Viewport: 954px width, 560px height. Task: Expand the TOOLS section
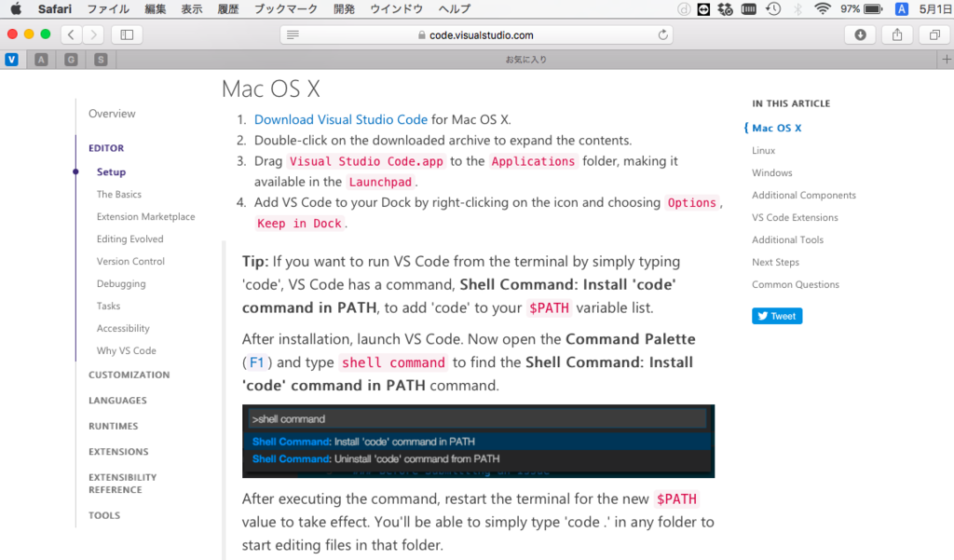[104, 515]
